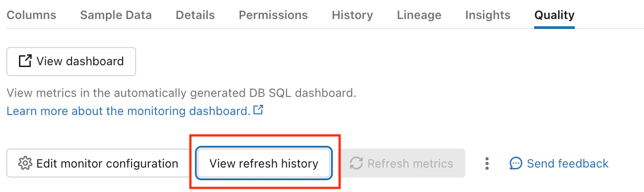Click View refresh history
The image size is (644, 192).
(x=264, y=163)
